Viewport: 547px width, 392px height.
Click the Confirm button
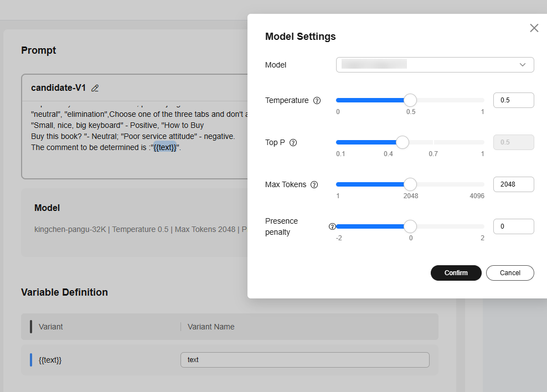click(456, 273)
